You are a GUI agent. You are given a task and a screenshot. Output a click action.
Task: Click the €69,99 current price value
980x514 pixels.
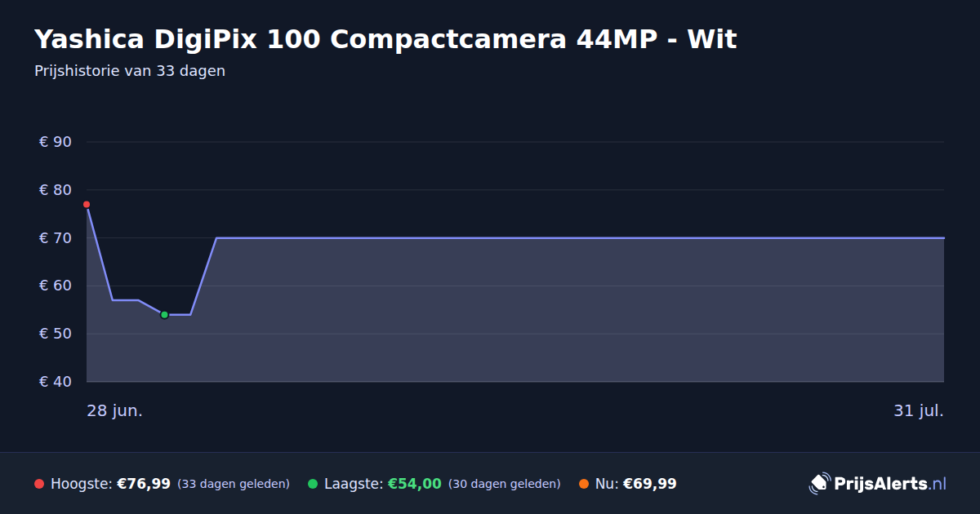650,484
